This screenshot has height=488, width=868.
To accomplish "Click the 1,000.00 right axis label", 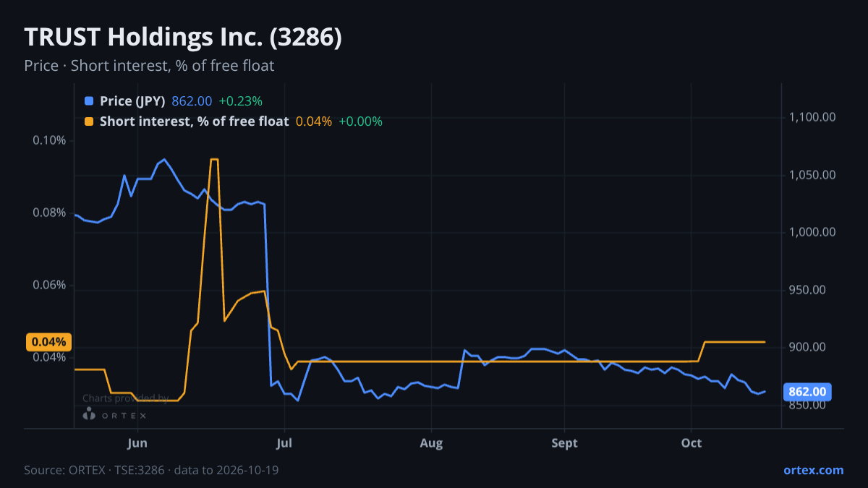I will coord(813,232).
